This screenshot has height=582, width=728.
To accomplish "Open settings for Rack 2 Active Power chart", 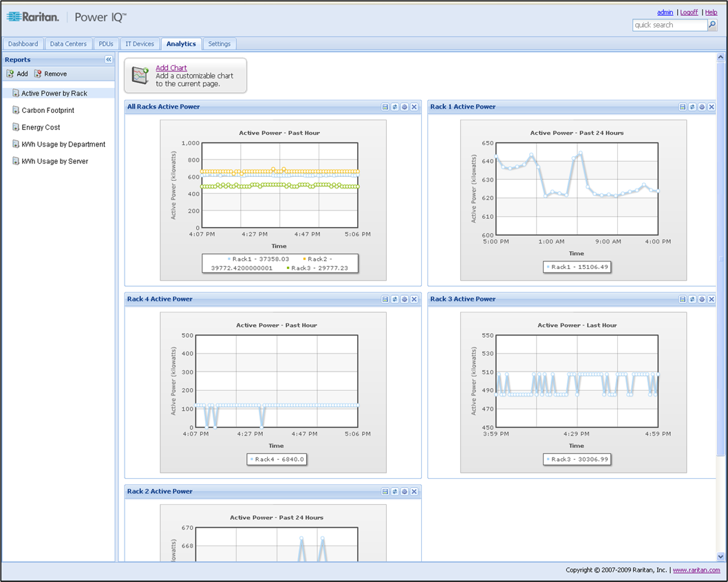I will (405, 491).
